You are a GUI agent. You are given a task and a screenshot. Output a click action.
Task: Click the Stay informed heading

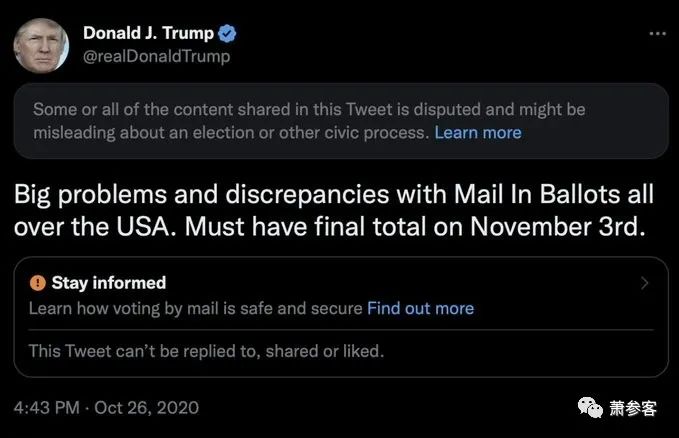point(109,283)
